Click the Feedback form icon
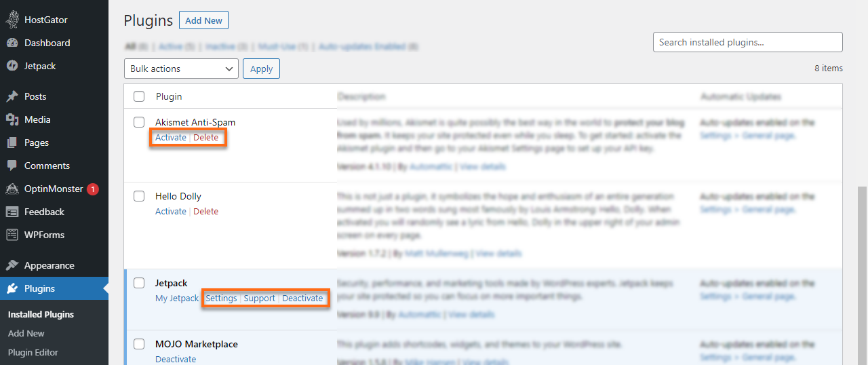The width and height of the screenshot is (868, 365). click(12, 212)
